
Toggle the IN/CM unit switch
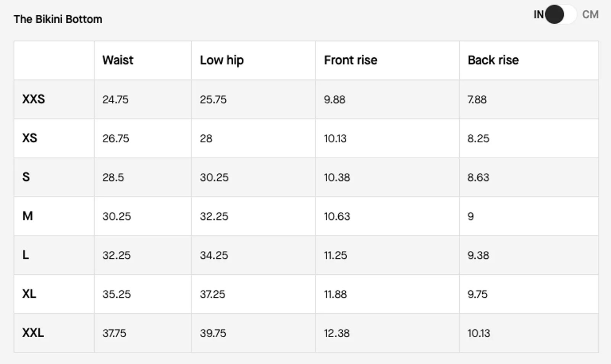point(561,14)
